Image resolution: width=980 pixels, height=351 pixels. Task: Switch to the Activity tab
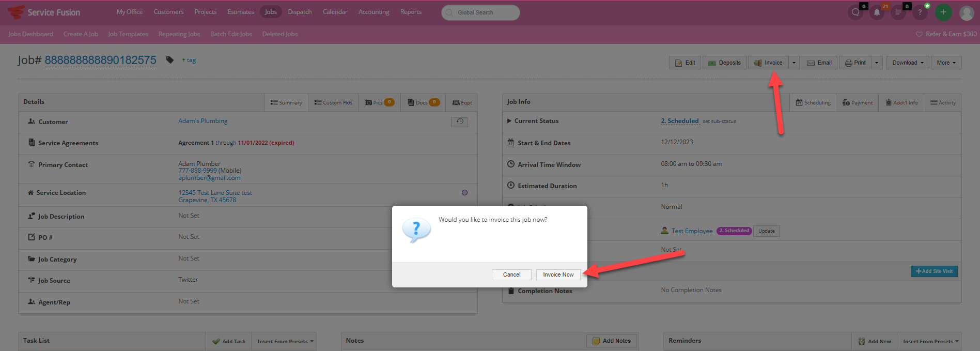943,102
